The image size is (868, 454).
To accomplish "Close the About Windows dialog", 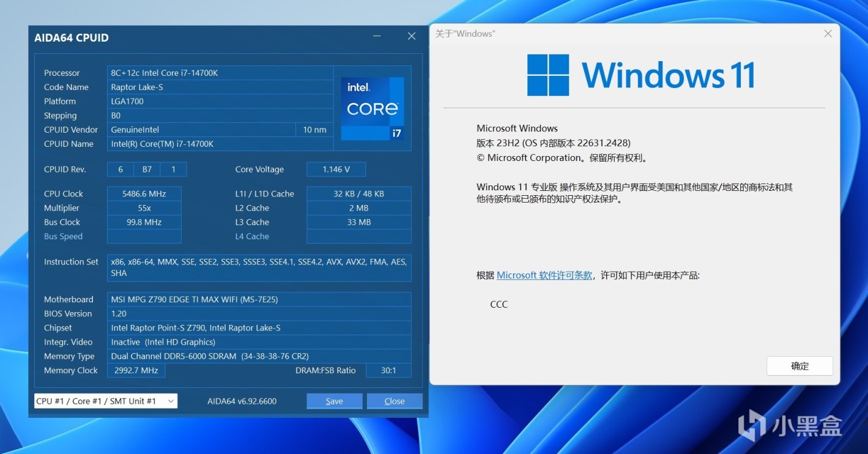I will click(828, 34).
